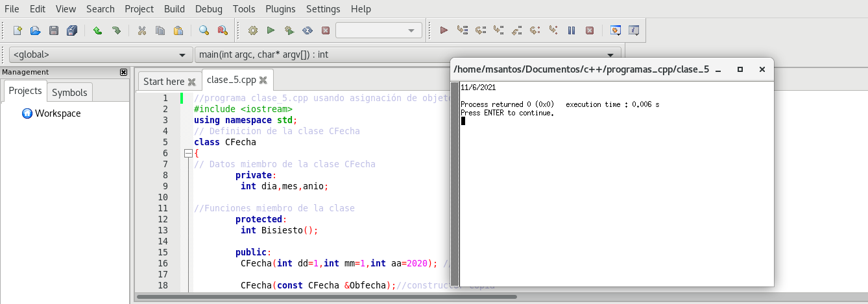
Task: Open the Build menu
Action: pyautogui.click(x=175, y=9)
